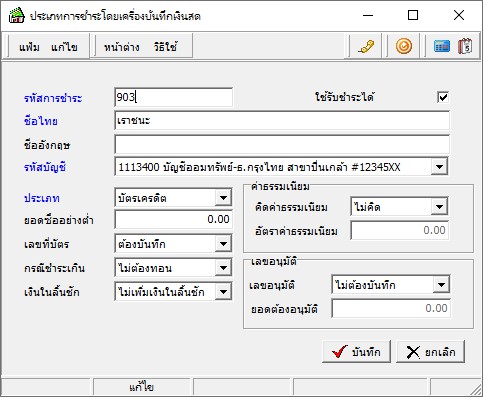The image size is (483, 397).
Task: Click the แก้ไข status bar text
Action: [141, 387]
